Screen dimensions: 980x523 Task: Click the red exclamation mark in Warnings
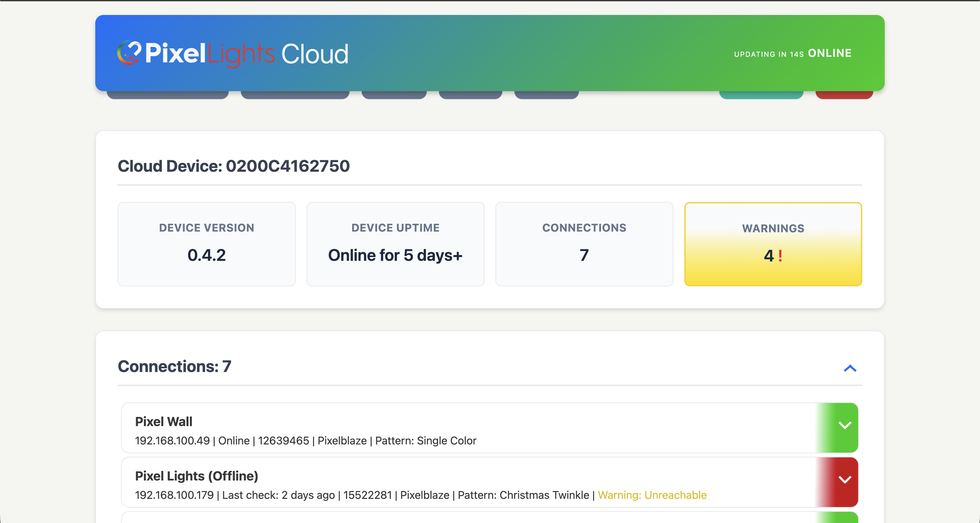point(780,255)
